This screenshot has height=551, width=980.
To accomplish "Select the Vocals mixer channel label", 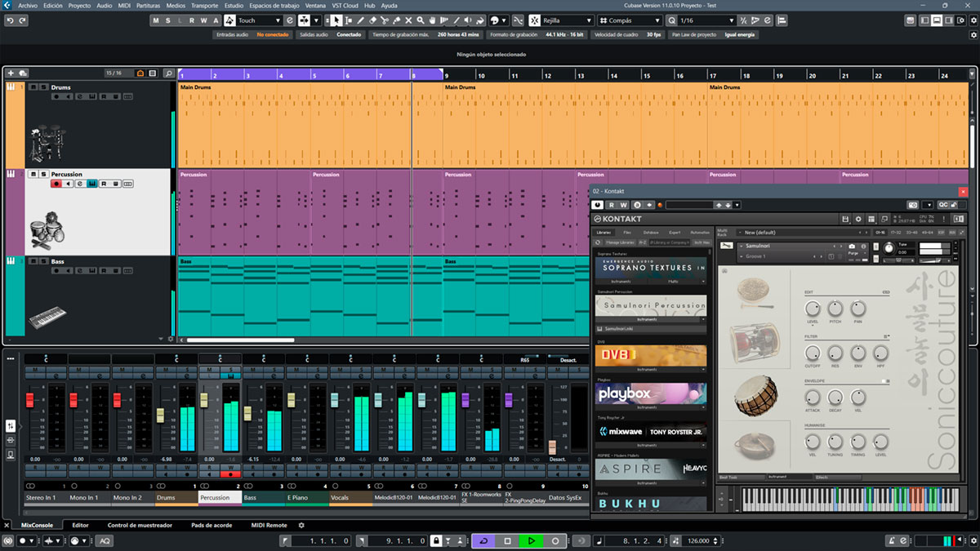I will click(x=351, y=497).
